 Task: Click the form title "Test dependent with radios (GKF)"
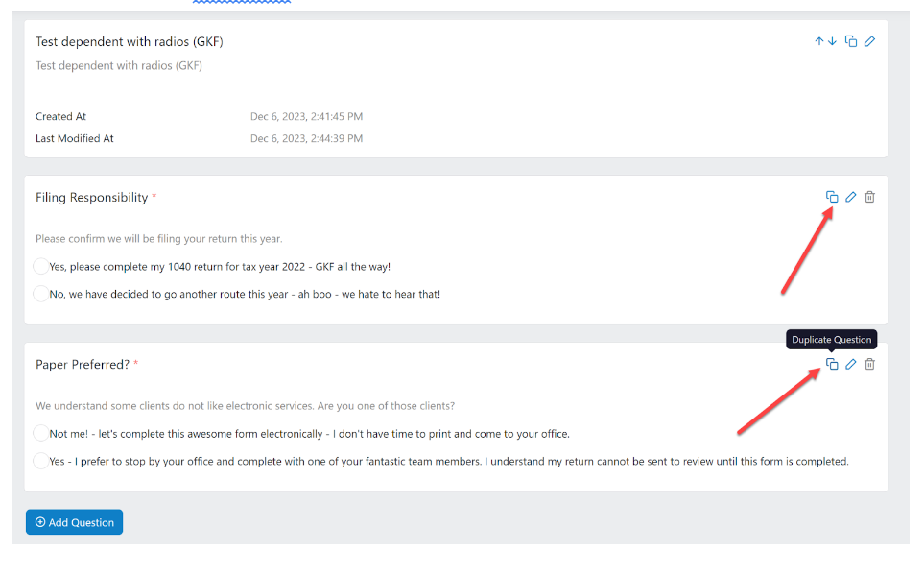click(130, 42)
